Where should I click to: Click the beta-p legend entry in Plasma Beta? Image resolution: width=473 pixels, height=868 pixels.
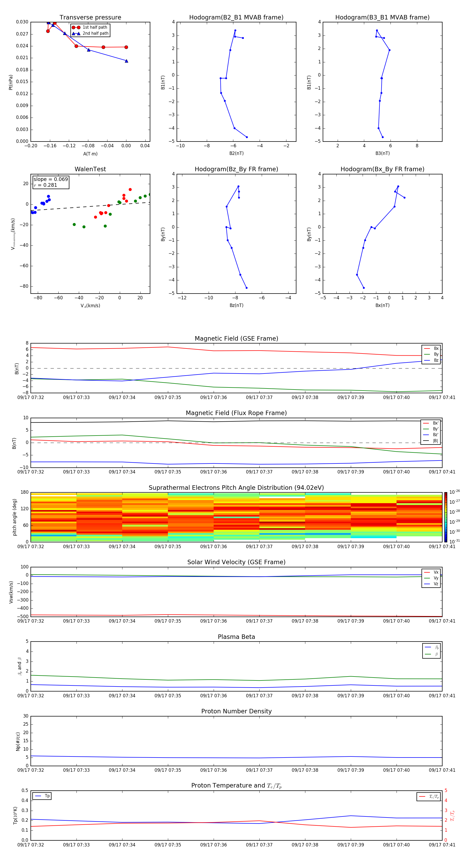(431, 647)
